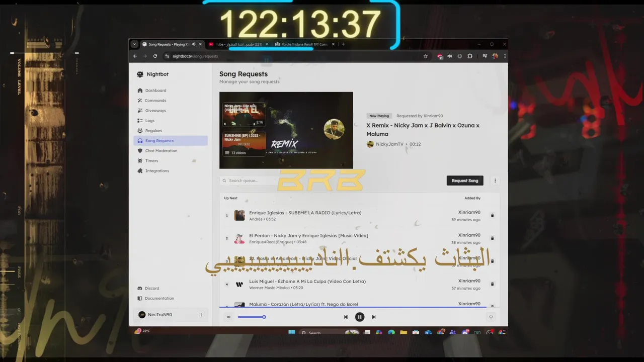The image size is (644, 362).
Task: Open the Chrome three-dot menu
Action: (x=505, y=56)
